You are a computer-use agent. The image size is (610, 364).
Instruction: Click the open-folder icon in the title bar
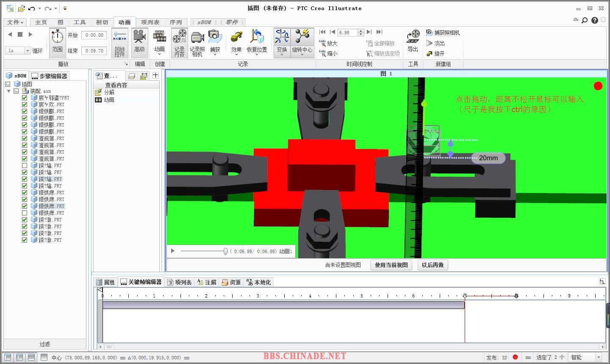[x=21, y=8]
